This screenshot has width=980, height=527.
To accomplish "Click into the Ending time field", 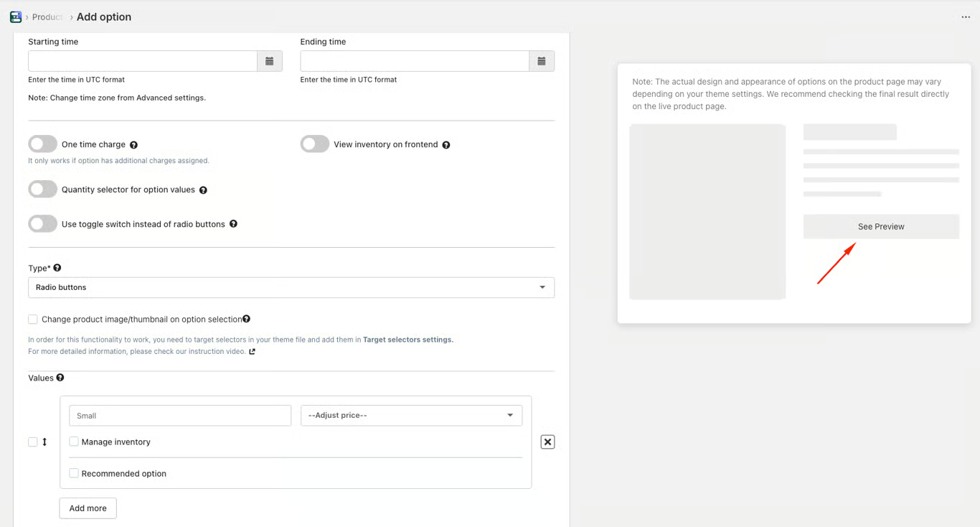I will click(x=415, y=61).
